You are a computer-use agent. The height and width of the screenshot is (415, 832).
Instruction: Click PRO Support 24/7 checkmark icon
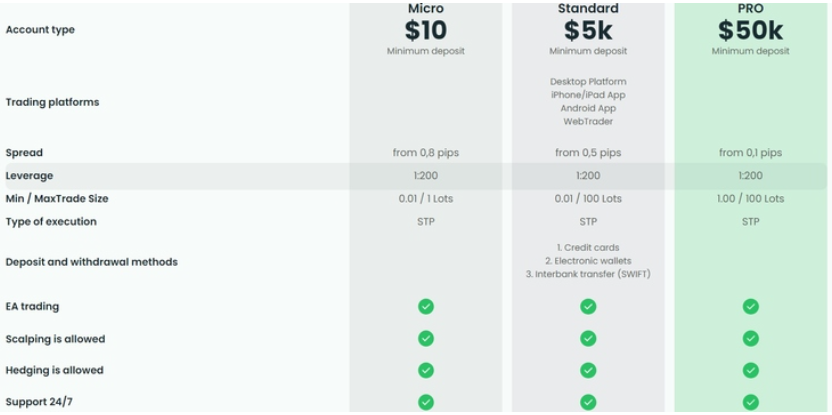click(x=750, y=402)
